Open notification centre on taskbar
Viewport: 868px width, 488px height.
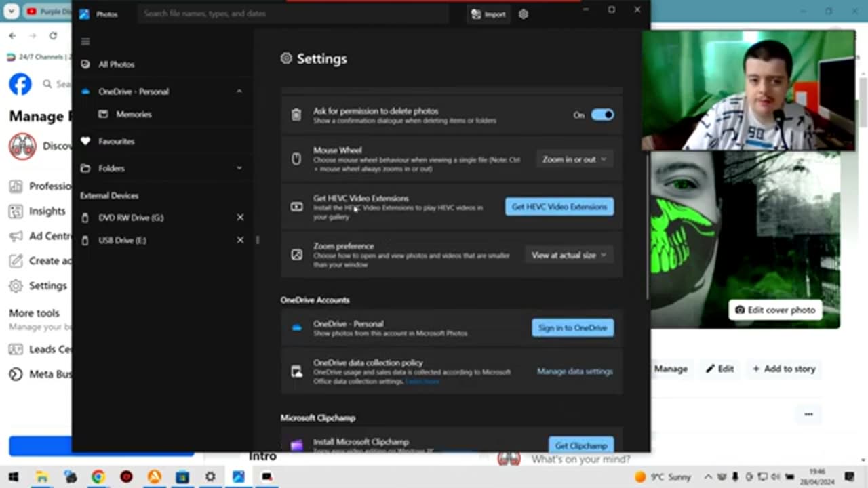click(x=850, y=477)
